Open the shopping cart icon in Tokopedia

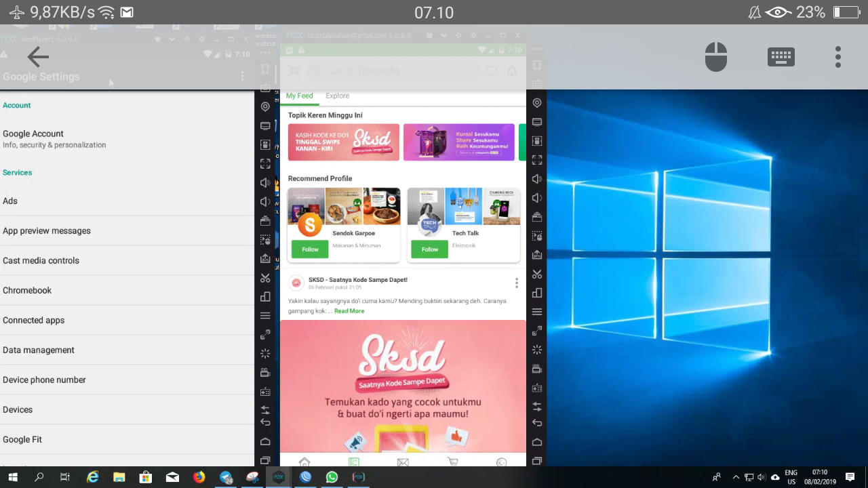point(452,462)
